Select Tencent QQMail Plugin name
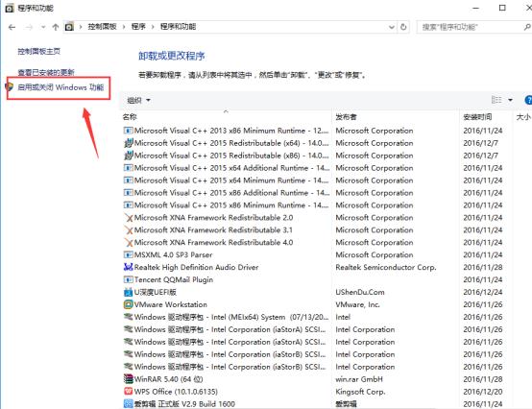Viewport: 532px width, 409px height. tap(174, 279)
